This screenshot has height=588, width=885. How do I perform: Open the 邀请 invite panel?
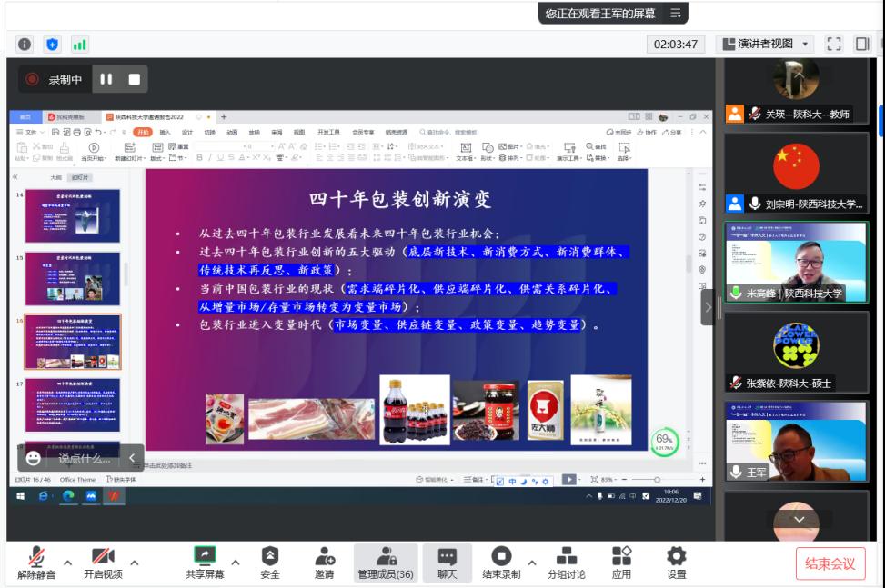(x=325, y=563)
